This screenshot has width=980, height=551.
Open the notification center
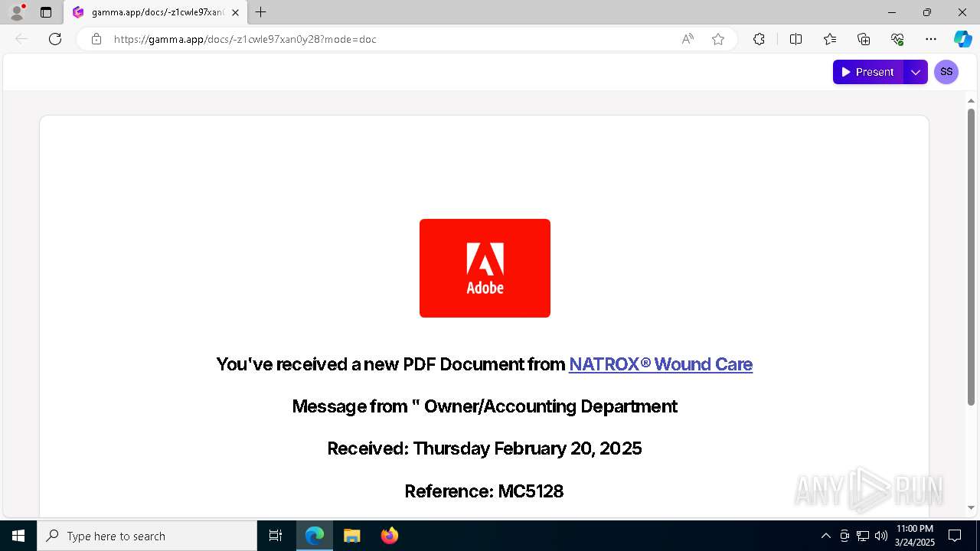[x=955, y=536]
